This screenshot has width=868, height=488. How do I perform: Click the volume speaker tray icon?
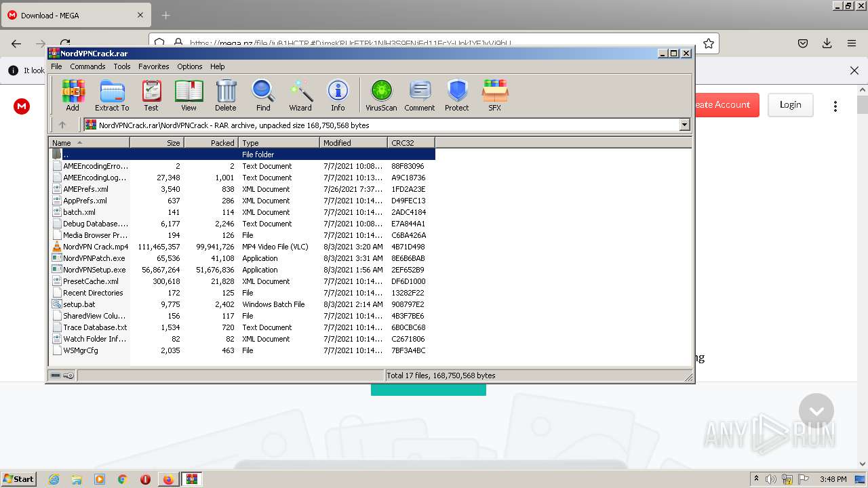pyautogui.click(x=771, y=479)
